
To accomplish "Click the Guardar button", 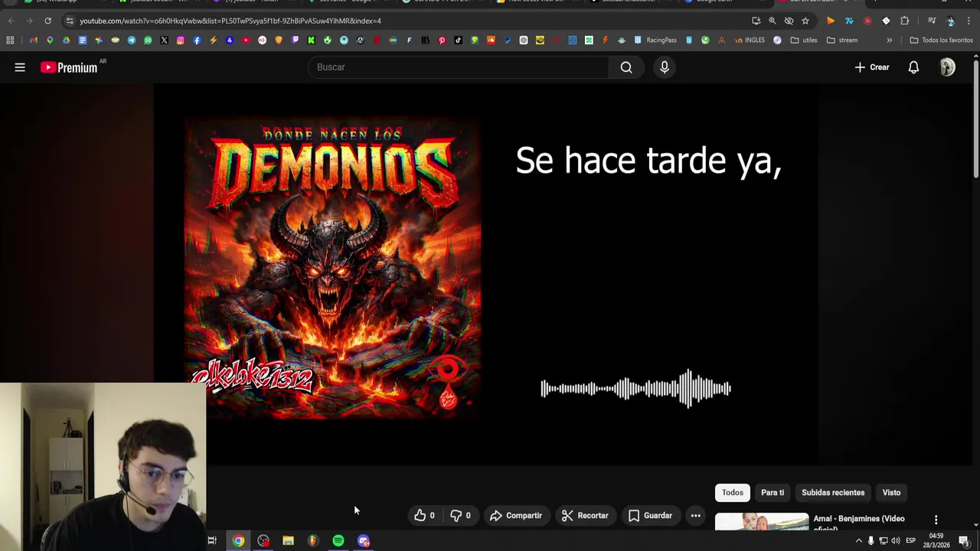I will coord(650,516).
